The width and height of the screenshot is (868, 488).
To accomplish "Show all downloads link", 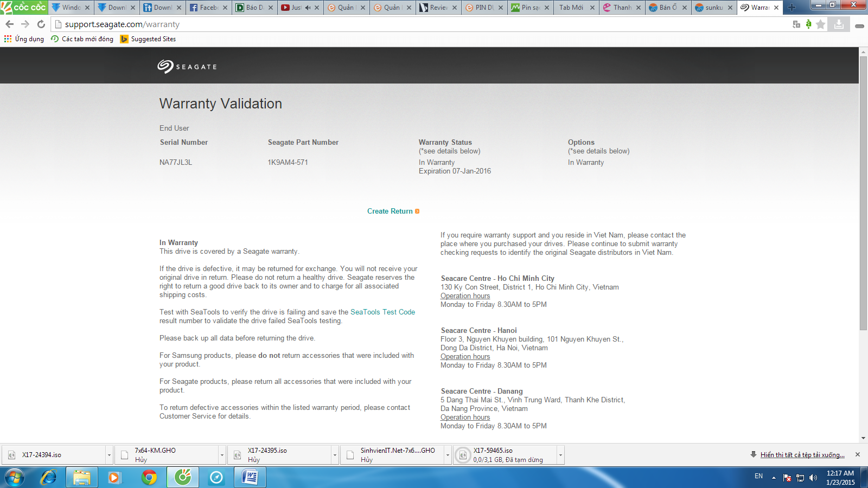I will tap(802, 455).
